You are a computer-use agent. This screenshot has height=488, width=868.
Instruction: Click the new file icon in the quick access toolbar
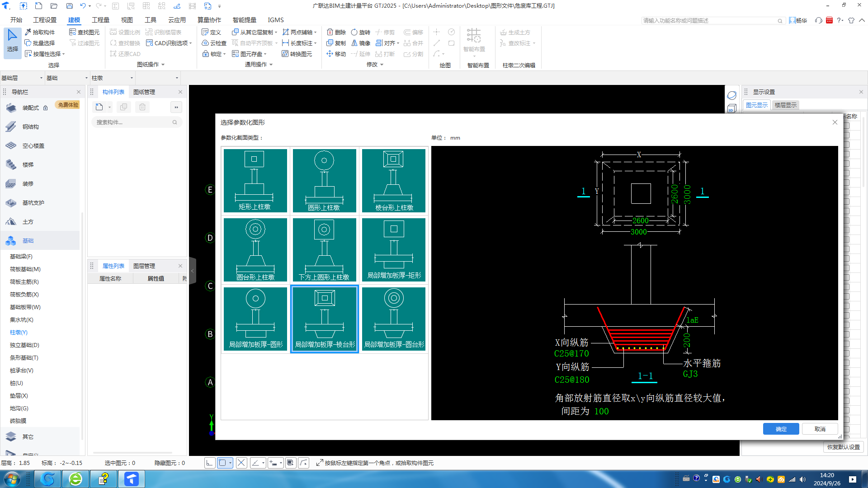click(x=38, y=6)
